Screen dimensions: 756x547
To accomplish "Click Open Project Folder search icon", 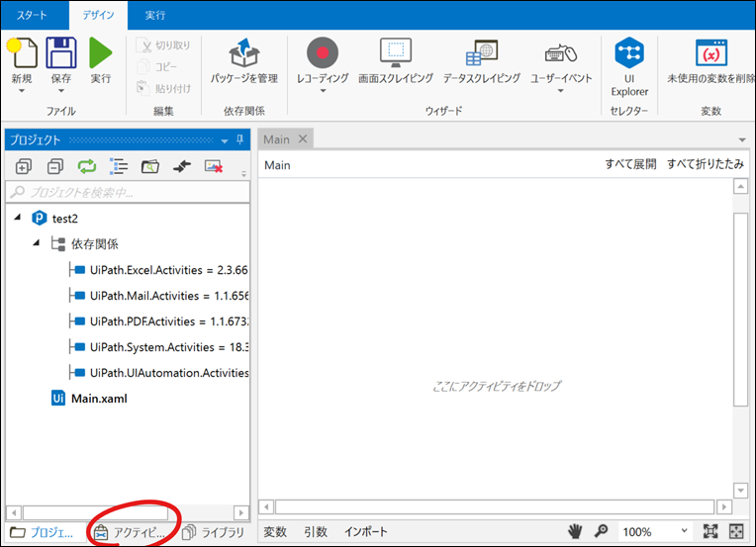I will [150, 167].
